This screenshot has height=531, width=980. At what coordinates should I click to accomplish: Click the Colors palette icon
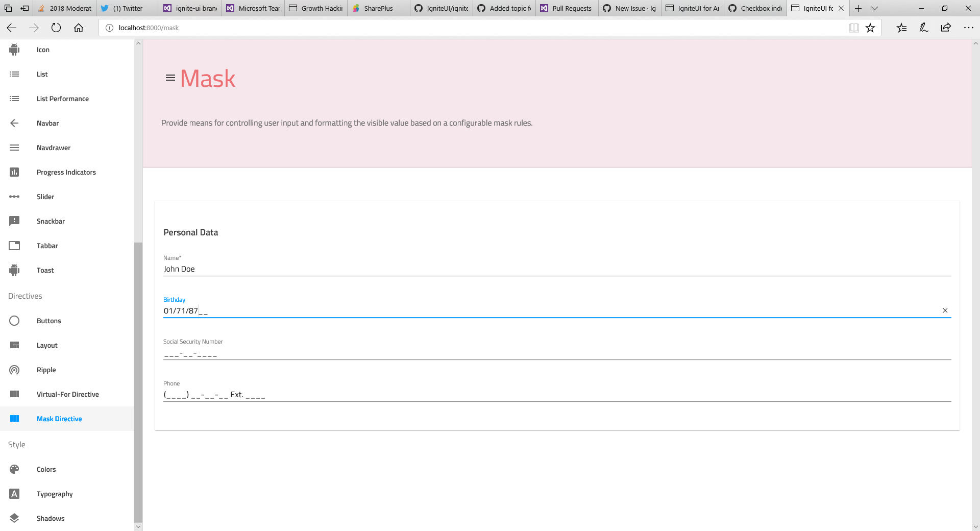[x=14, y=469]
